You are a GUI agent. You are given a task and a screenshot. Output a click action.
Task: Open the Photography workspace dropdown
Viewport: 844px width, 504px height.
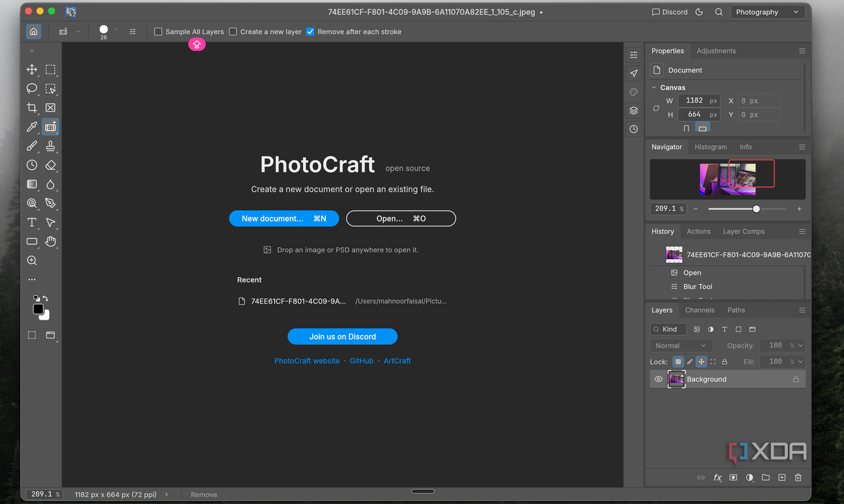767,12
